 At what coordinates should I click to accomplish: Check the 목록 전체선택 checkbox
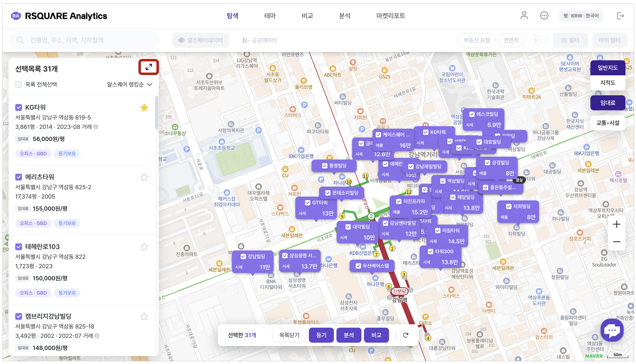pyautogui.click(x=19, y=84)
